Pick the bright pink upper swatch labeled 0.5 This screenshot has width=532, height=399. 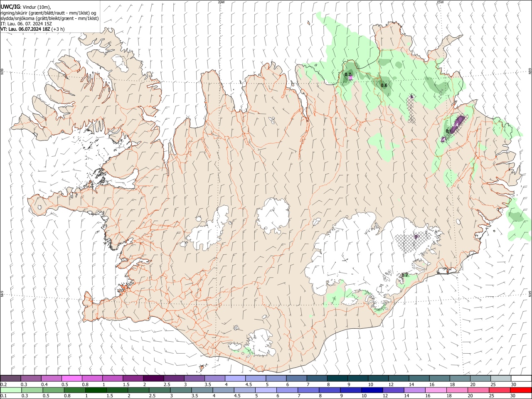pos(72,378)
